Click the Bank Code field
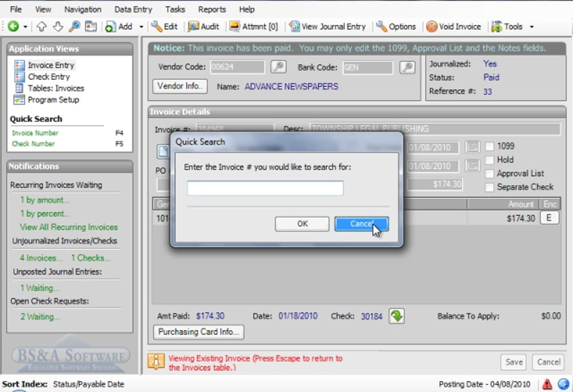Image resolution: width=573 pixels, height=392 pixels. pos(368,67)
